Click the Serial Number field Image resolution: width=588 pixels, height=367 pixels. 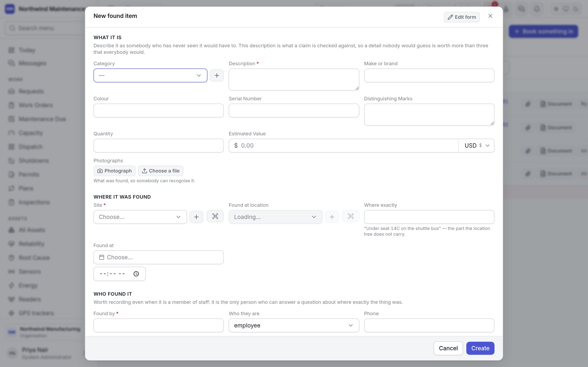pos(294,111)
